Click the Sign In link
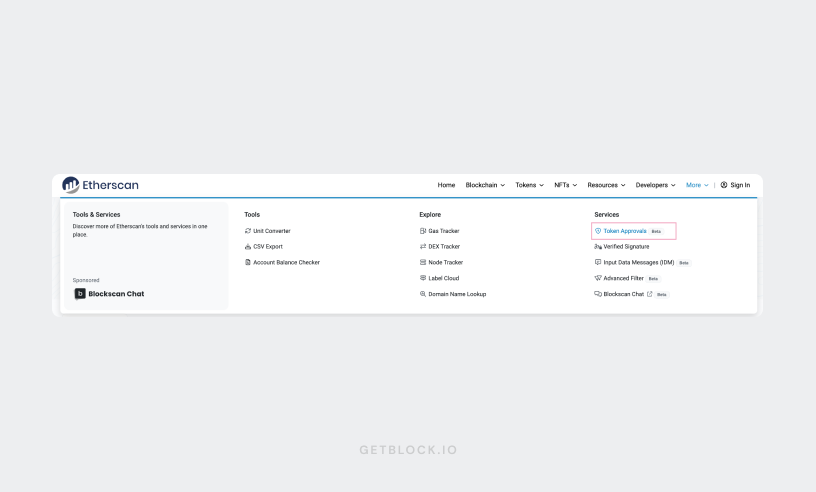The height and width of the screenshot is (492, 816). [x=740, y=185]
